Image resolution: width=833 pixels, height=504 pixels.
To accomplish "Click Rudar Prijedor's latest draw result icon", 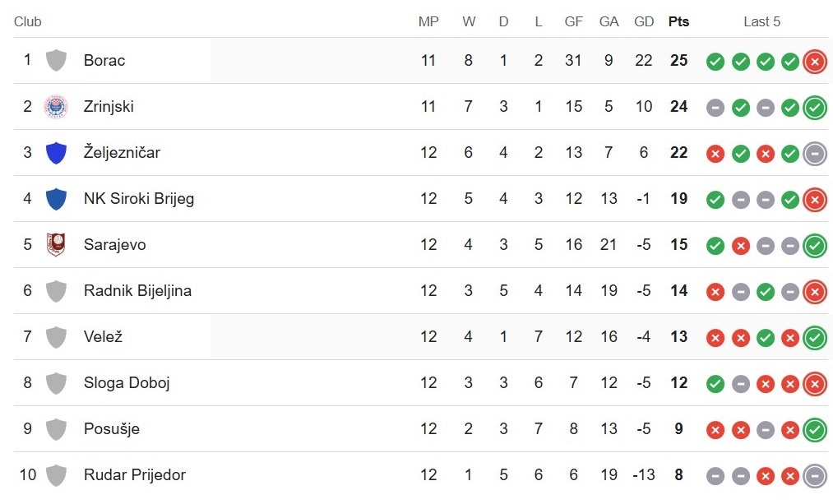I will tap(815, 476).
